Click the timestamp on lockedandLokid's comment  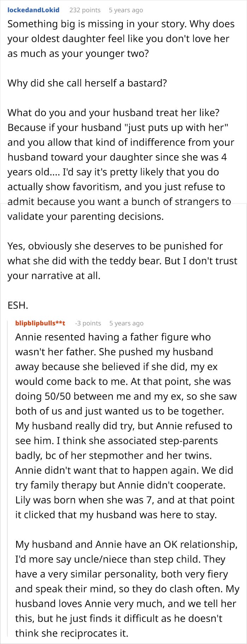(x=126, y=10)
